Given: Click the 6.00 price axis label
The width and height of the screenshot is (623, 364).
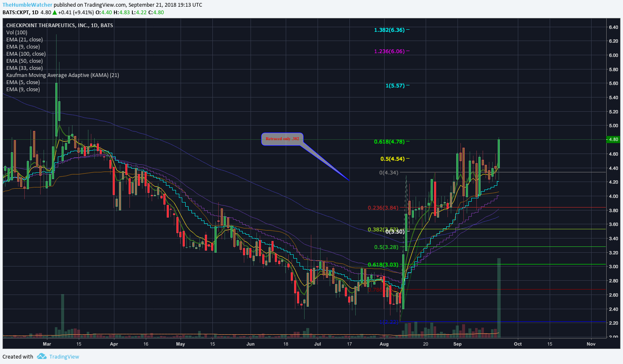Looking at the screenshot, I should (613, 55).
